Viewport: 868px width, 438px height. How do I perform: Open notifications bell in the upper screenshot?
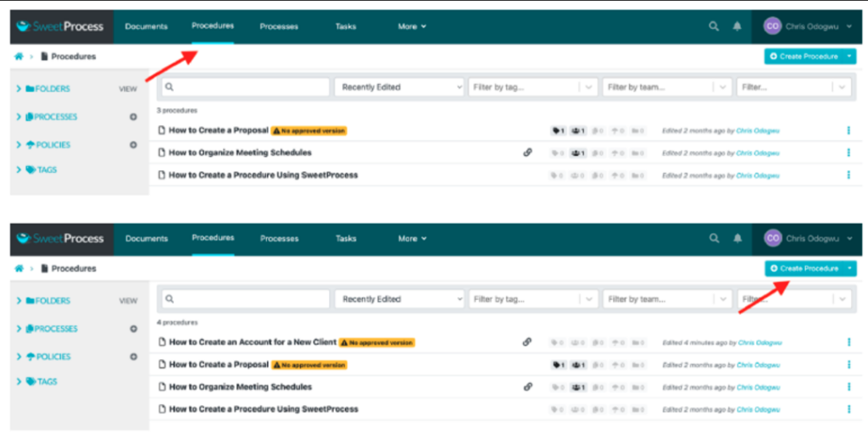point(737,26)
